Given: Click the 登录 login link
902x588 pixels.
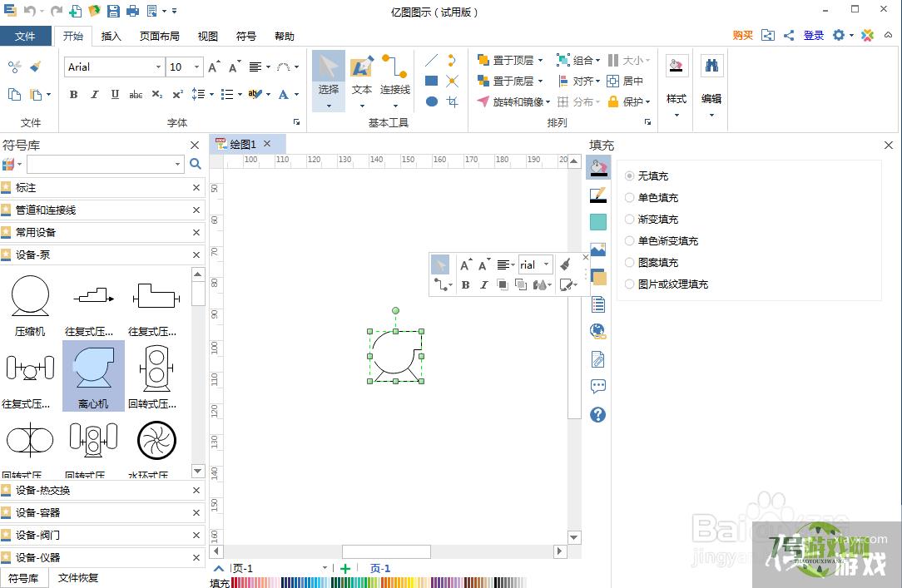Looking at the screenshot, I should [814, 36].
